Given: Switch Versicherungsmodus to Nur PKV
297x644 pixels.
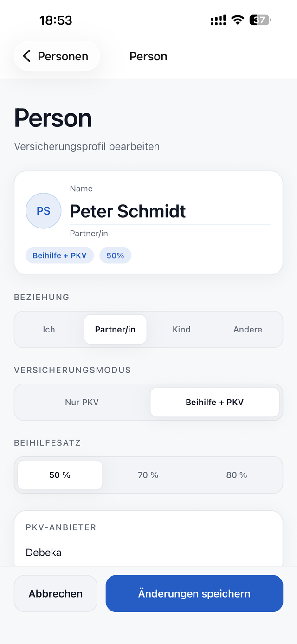Looking at the screenshot, I should tap(82, 402).
